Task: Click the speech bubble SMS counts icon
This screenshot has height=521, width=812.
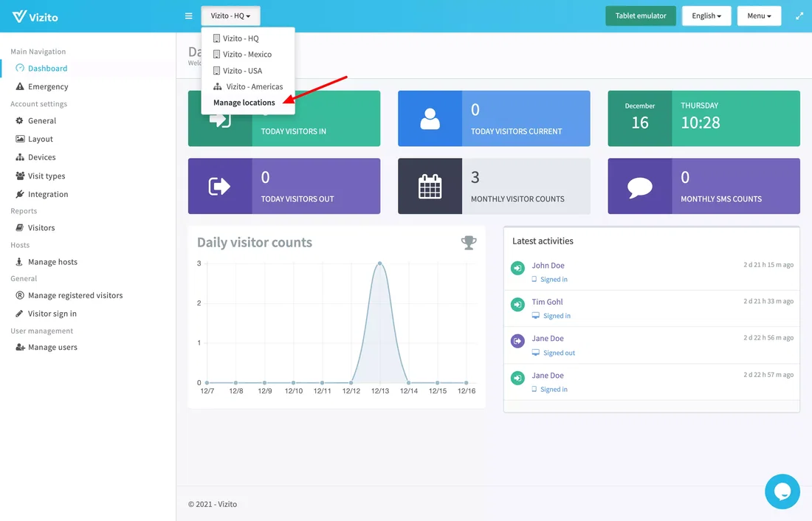Action: click(639, 187)
